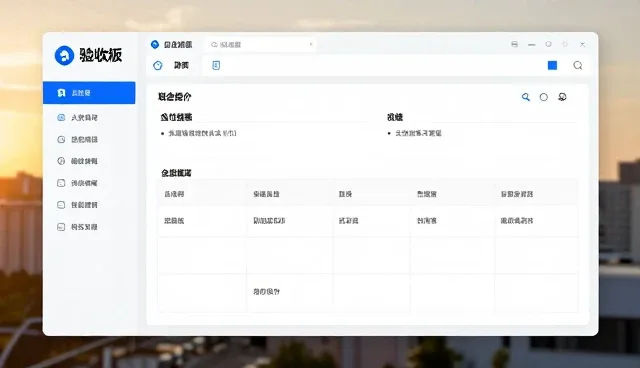Open the gear icon next to the close button
The image size is (640, 368).
[565, 44]
